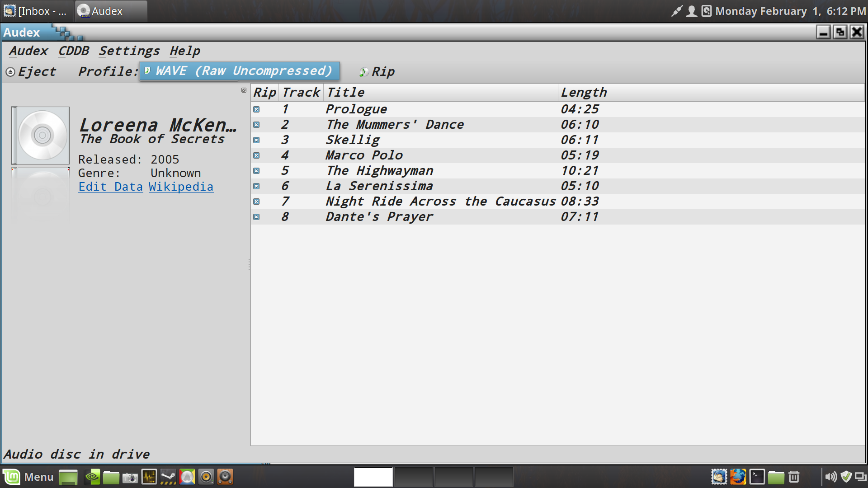Open the gold disc audio launcher icon
The image size is (868, 488).
click(x=206, y=477)
